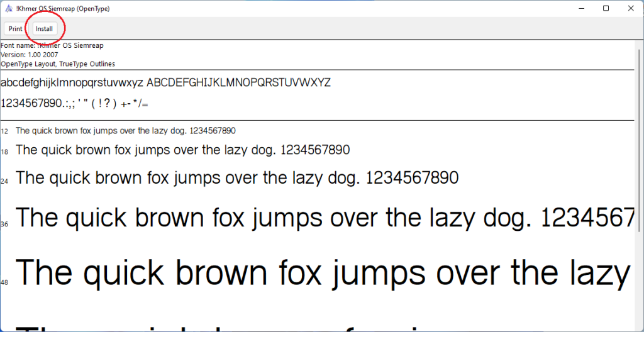Screen dimensions: 644x339
Task: Click the '36' point size label
Action: pyautogui.click(x=4, y=225)
